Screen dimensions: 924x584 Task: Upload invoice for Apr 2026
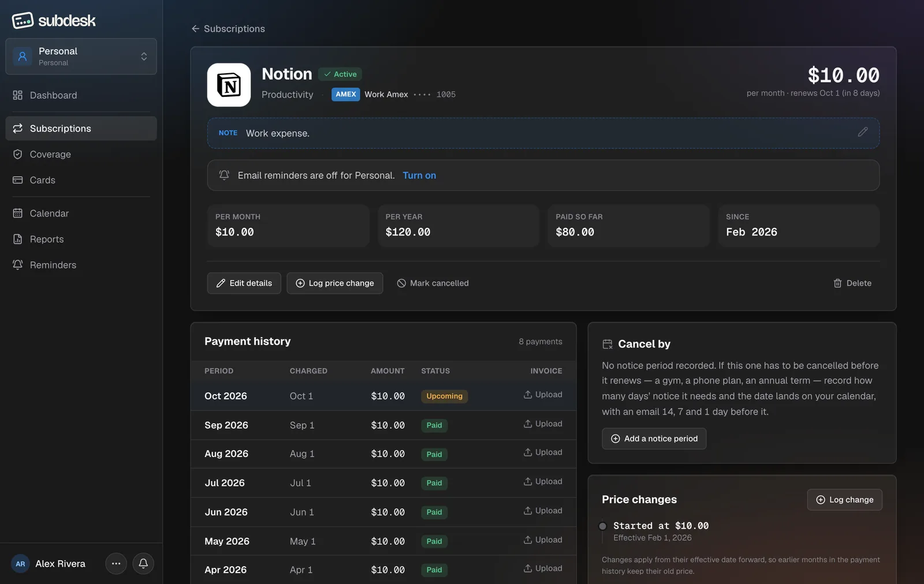tap(543, 568)
